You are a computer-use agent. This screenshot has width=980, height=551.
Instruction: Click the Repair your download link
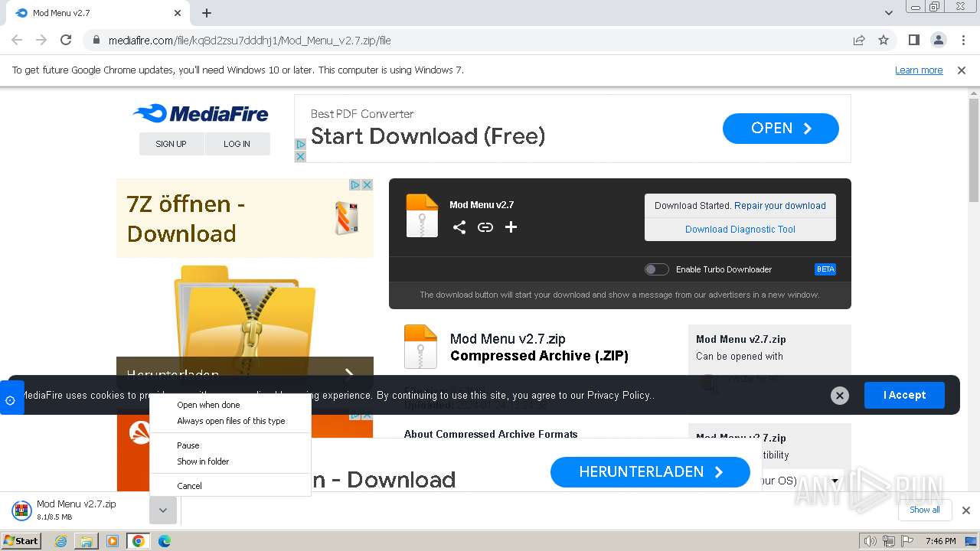click(779, 206)
